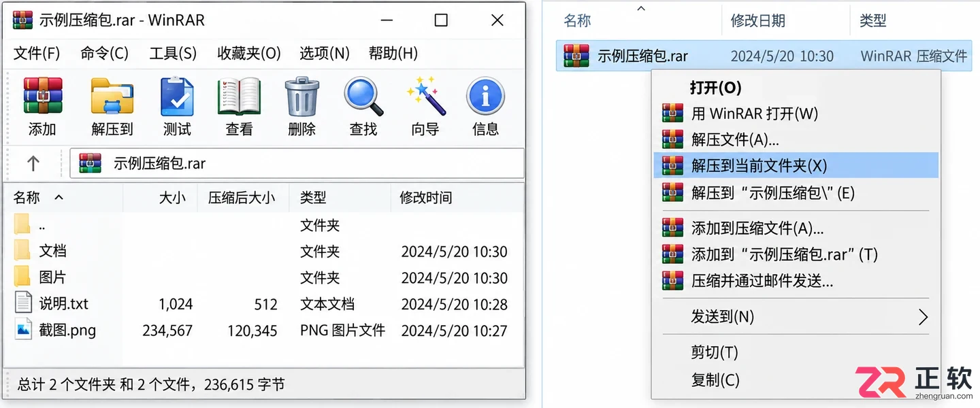Sort by 大小 column header
The width and height of the screenshot is (980, 408).
tap(172, 197)
